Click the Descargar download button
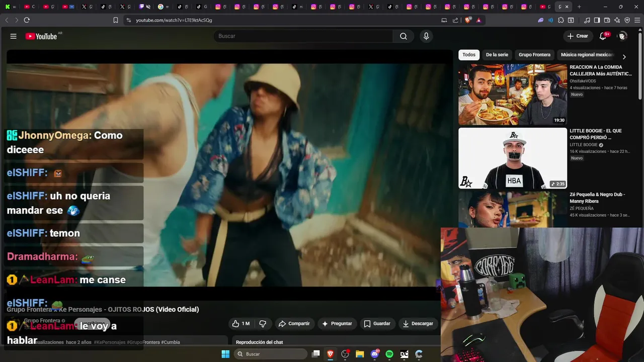Image resolution: width=644 pixels, height=362 pixels. [418, 324]
